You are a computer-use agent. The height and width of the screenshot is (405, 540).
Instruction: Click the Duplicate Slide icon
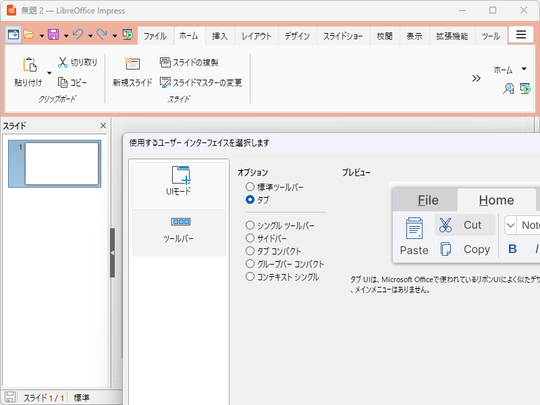pyautogui.click(x=165, y=62)
